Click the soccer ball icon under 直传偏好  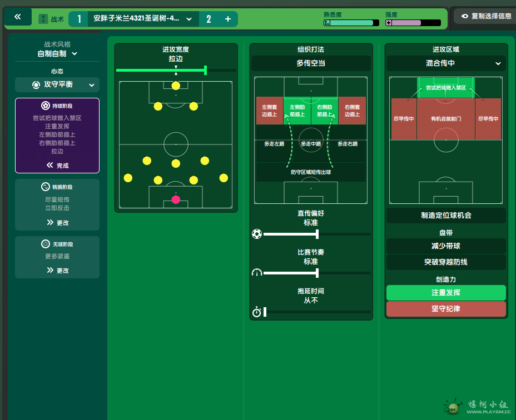(x=256, y=234)
